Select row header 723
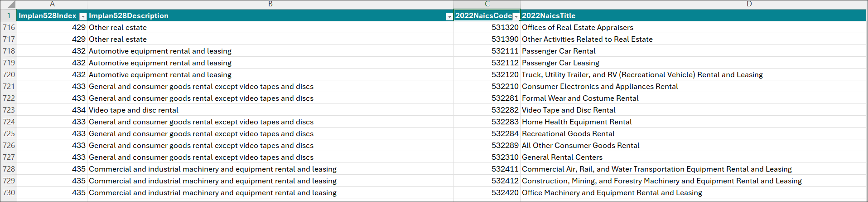868x202 pixels. pyautogui.click(x=9, y=110)
